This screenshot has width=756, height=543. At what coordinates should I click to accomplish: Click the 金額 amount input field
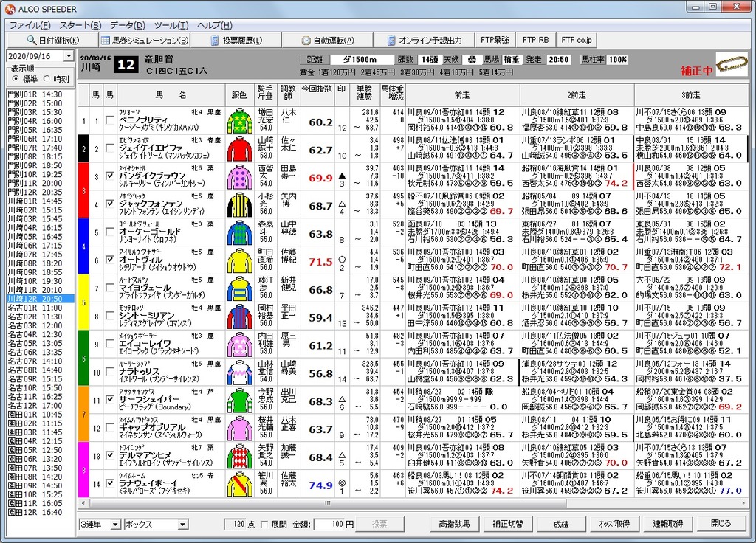[329, 525]
